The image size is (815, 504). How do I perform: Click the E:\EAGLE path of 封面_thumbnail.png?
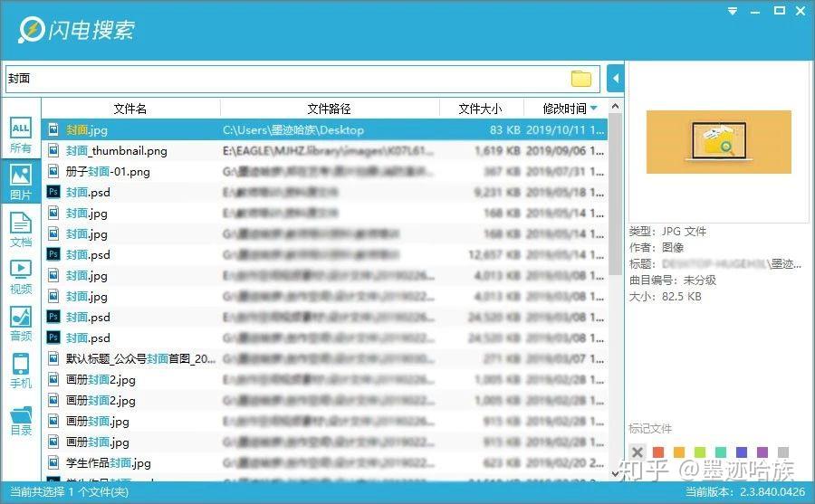[328, 151]
